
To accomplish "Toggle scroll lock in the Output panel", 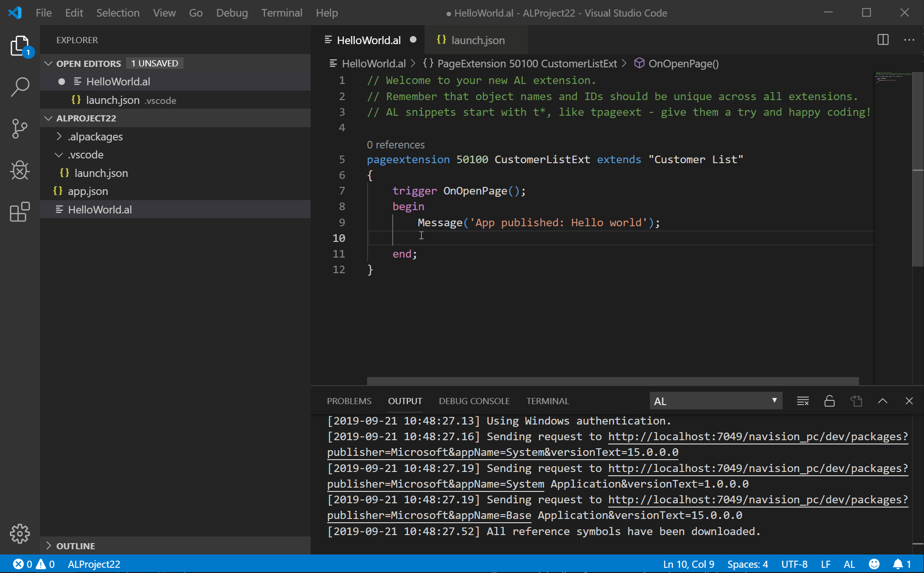I will point(829,401).
